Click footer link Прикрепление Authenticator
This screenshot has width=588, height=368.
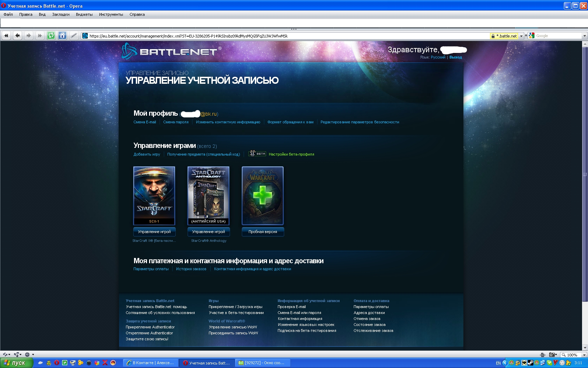point(150,327)
